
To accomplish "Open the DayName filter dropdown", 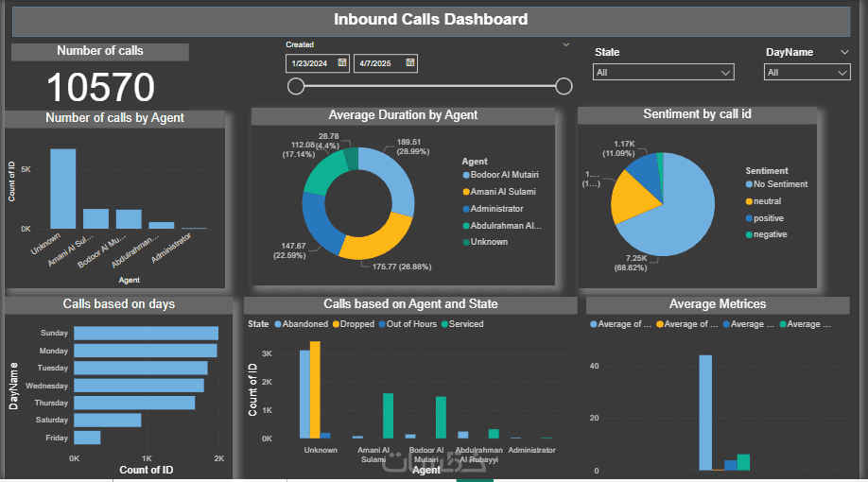I will click(x=807, y=73).
